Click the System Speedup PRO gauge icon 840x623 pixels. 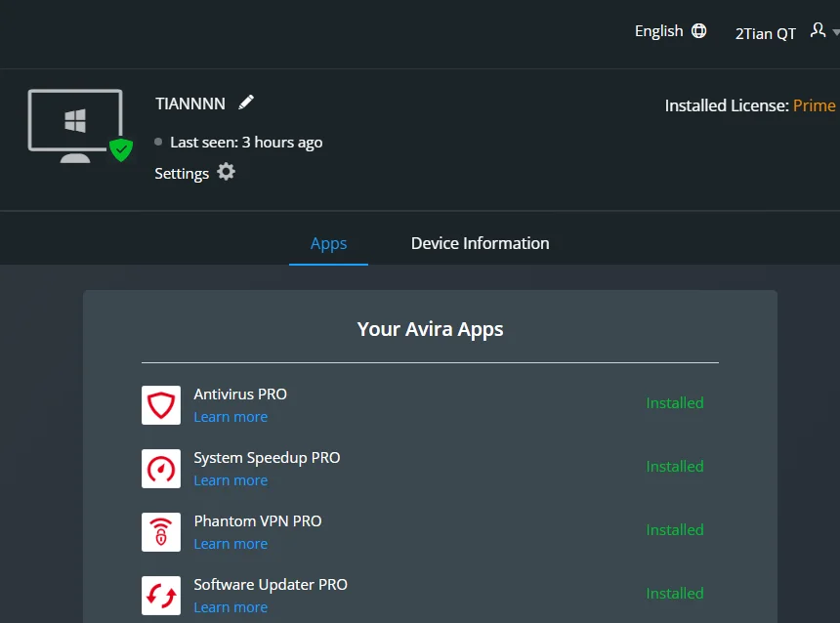click(x=161, y=469)
